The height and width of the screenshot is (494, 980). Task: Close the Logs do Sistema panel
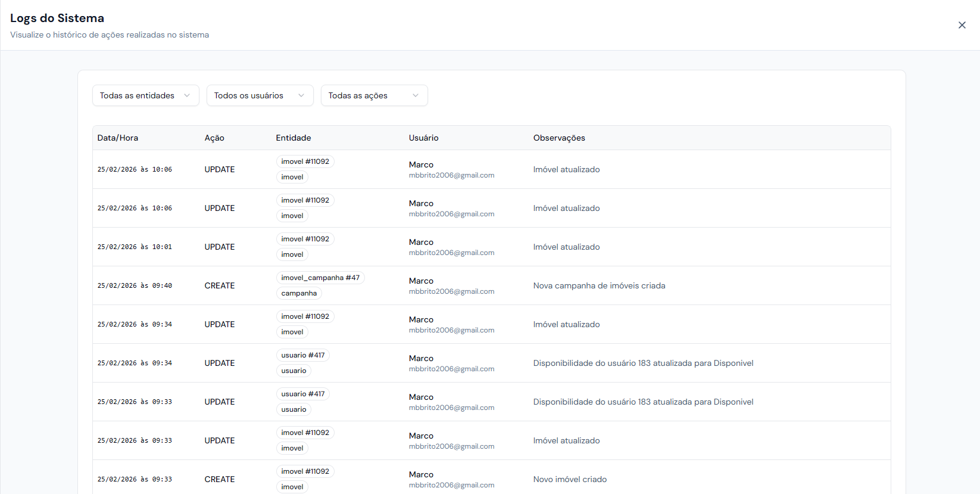click(962, 25)
